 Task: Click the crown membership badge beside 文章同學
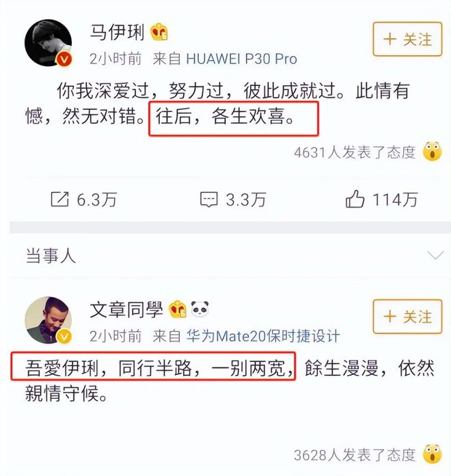pos(178,309)
